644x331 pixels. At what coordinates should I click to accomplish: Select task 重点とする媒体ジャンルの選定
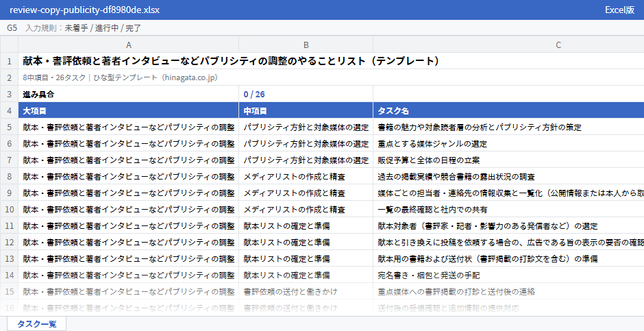508,143
